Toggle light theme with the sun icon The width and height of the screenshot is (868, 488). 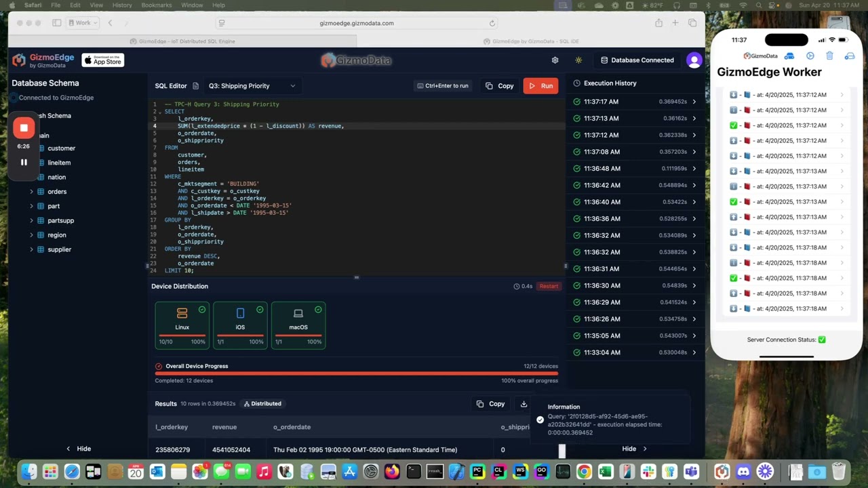pos(578,60)
